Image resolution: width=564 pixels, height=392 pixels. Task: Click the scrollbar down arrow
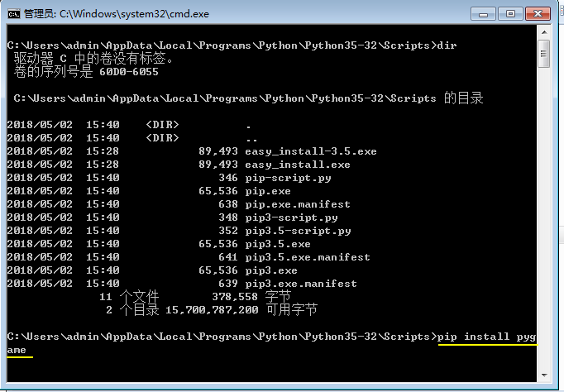click(544, 375)
